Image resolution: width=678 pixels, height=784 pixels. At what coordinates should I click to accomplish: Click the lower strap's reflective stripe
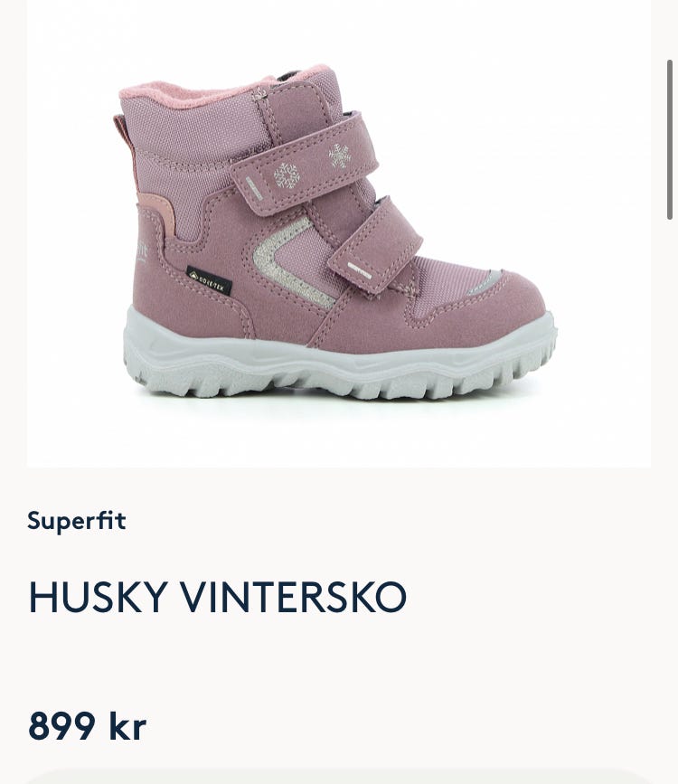(360, 270)
